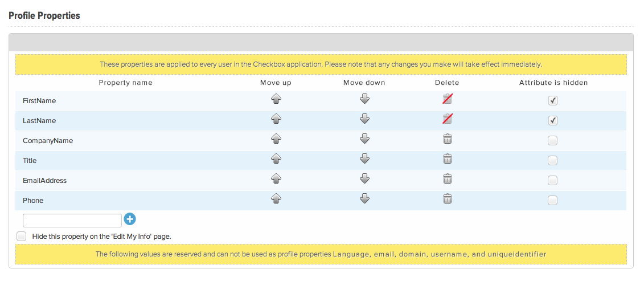Click the Delete column header
The width and height of the screenshot is (644, 281).
447,83
